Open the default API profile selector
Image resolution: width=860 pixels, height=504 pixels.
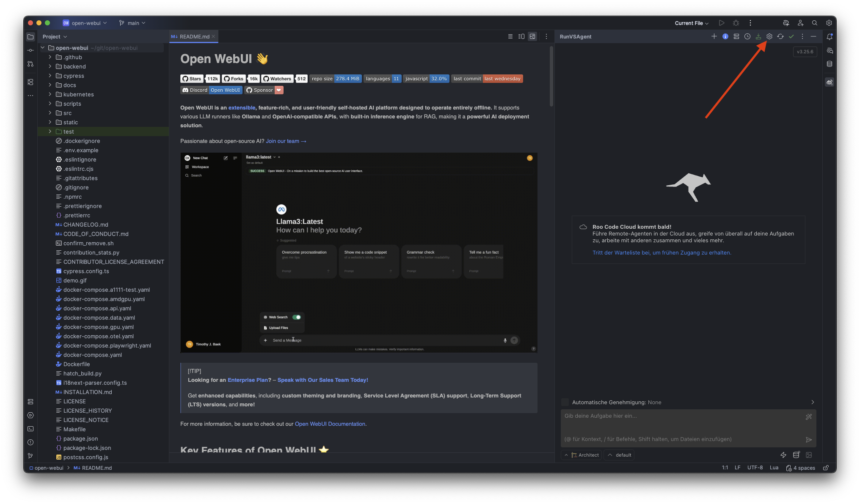tap(619, 455)
